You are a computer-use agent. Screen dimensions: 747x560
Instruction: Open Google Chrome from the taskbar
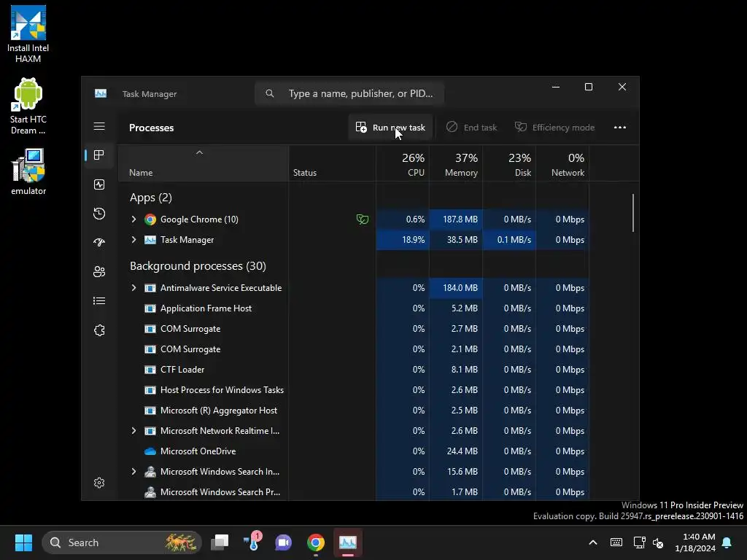coord(315,542)
